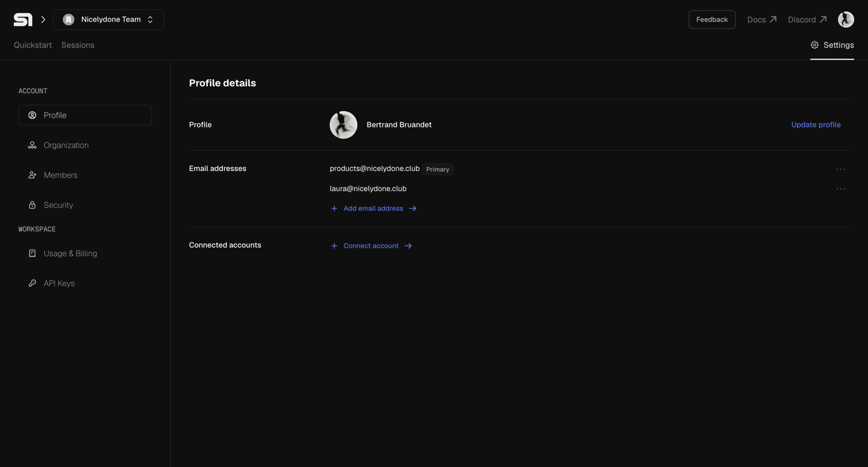Open options menu for laura@nicelydone.club
This screenshot has height=467, width=868.
[840, 189]
